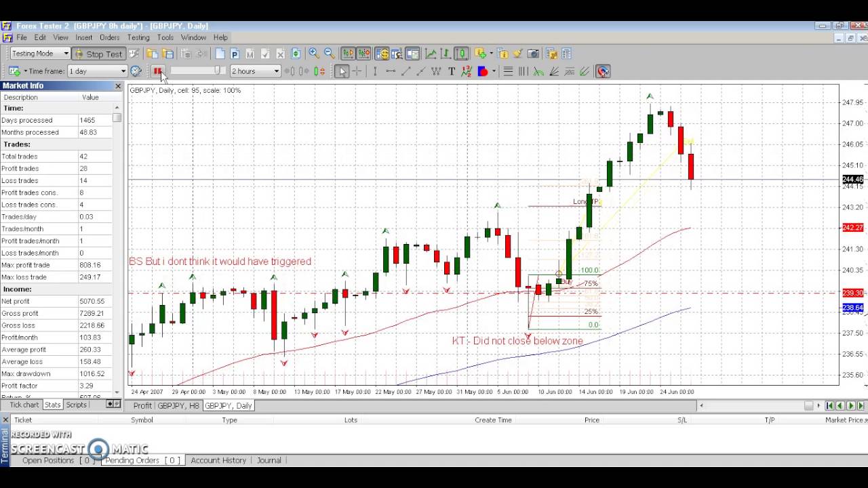This screenshot has height=488, width=868.
Task: Toggle chart auto-scroll button
Action: [x=348, y=54]
